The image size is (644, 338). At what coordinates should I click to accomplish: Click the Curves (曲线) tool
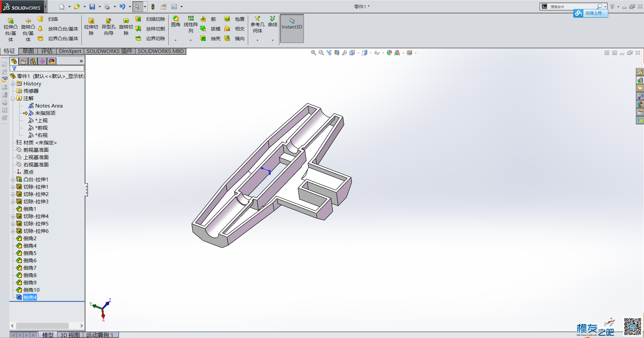click(x=272, y=21)
